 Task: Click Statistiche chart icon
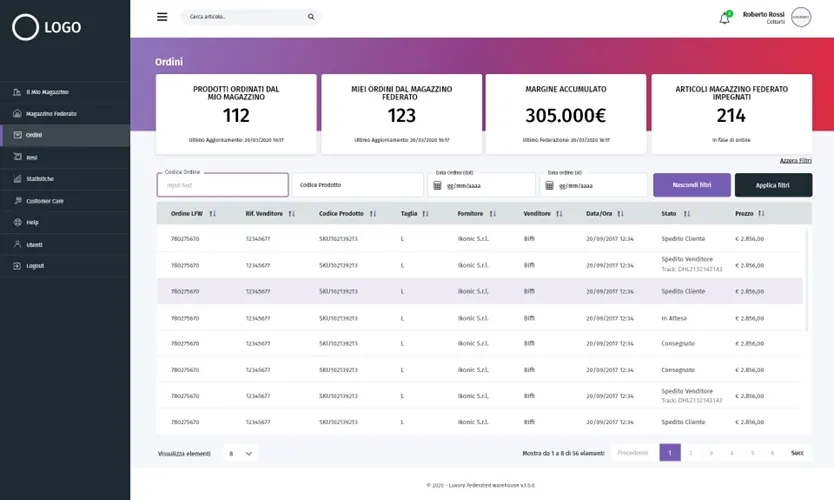point(17,179)
